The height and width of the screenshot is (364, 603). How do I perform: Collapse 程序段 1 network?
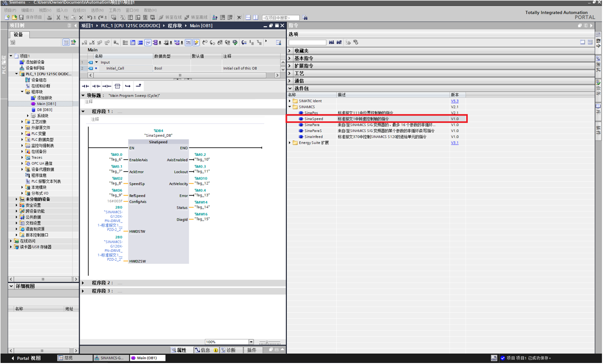click(84, 112)
